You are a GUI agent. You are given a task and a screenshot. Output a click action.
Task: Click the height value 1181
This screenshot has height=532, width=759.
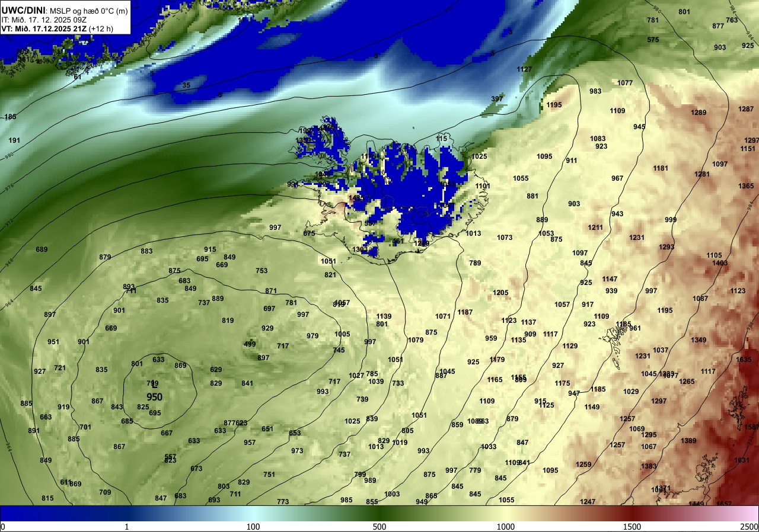661,168
